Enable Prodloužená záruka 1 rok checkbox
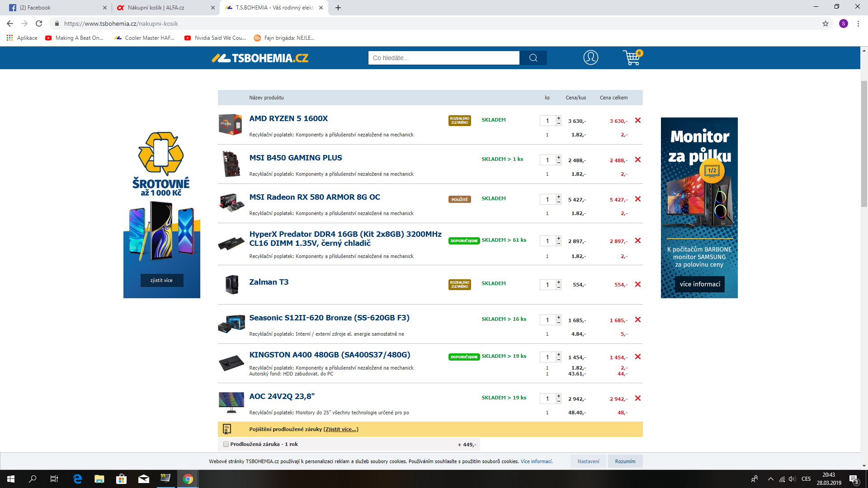The width and height of the screenshot is (868, 488). 226,444
